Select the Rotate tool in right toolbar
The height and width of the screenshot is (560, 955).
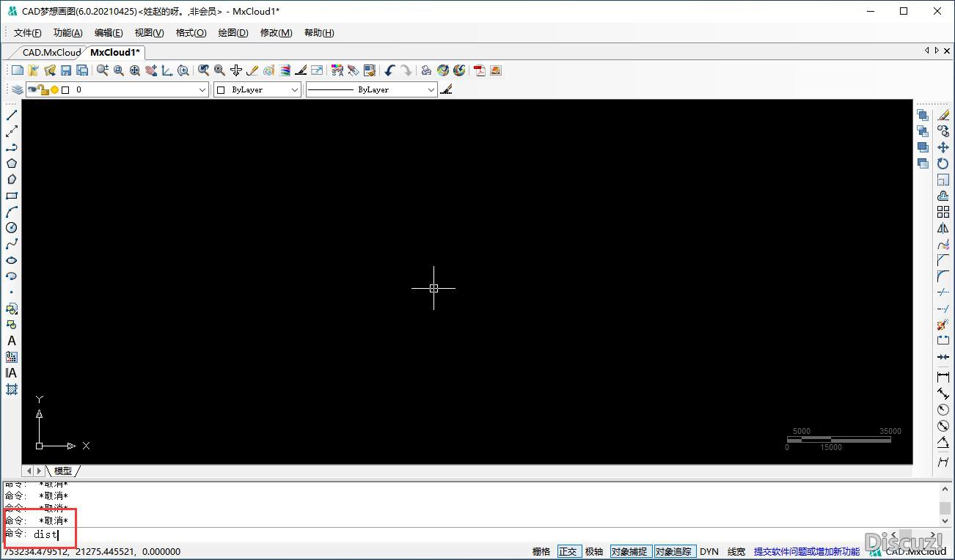943,163
